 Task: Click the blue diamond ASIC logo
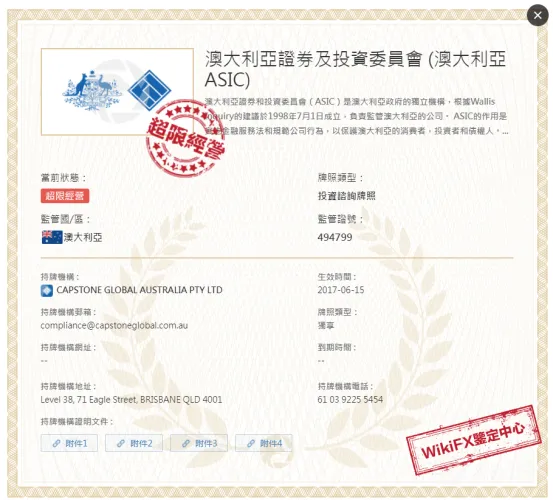(149, 90)
